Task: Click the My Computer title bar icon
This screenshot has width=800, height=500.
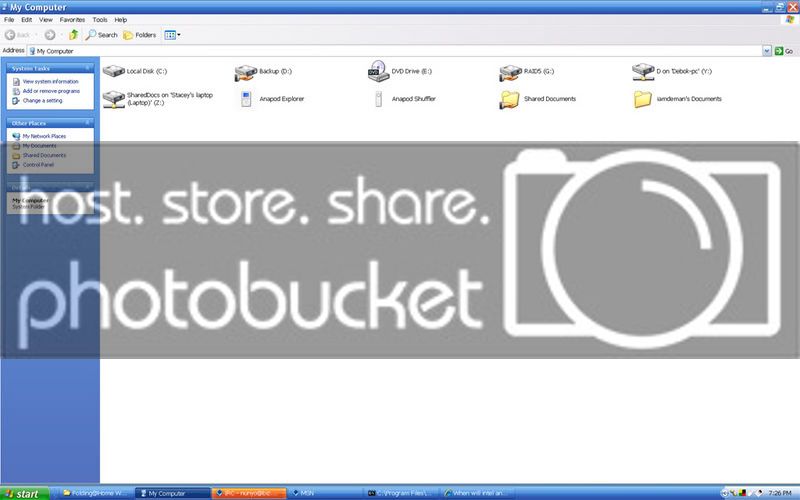Action: coord(4,7)
